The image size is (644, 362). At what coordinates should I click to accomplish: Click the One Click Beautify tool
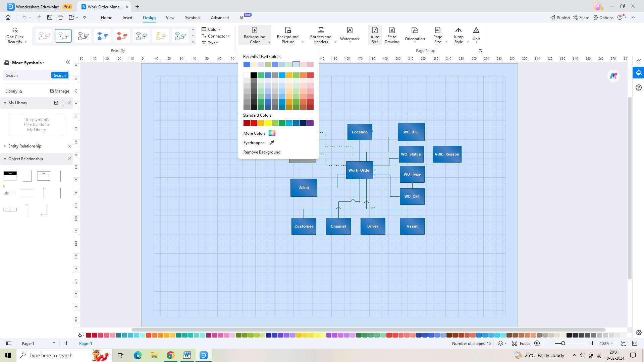tap(15, 35)
